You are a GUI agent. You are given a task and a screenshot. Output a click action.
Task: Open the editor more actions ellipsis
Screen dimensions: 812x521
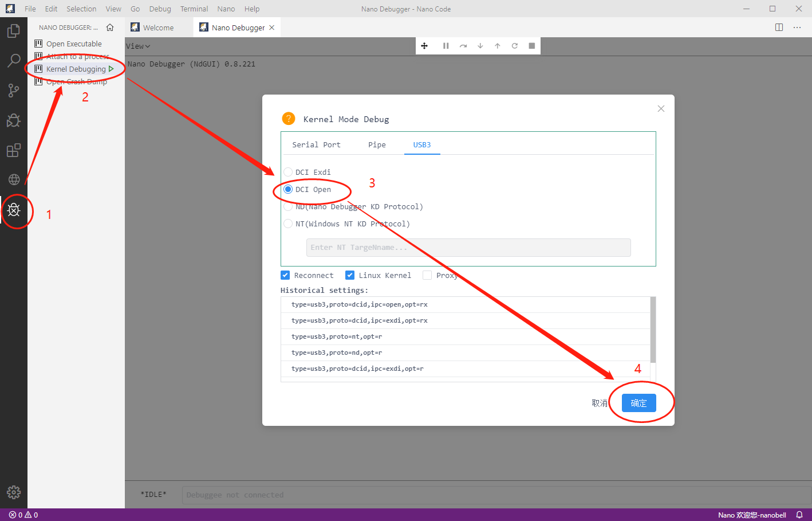(797, 27)
